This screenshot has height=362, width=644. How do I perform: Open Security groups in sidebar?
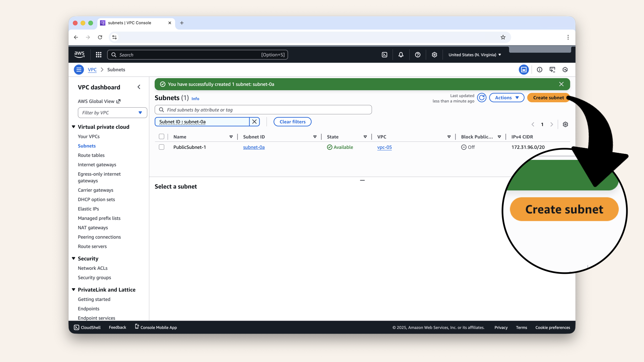(x=94, y=278)
